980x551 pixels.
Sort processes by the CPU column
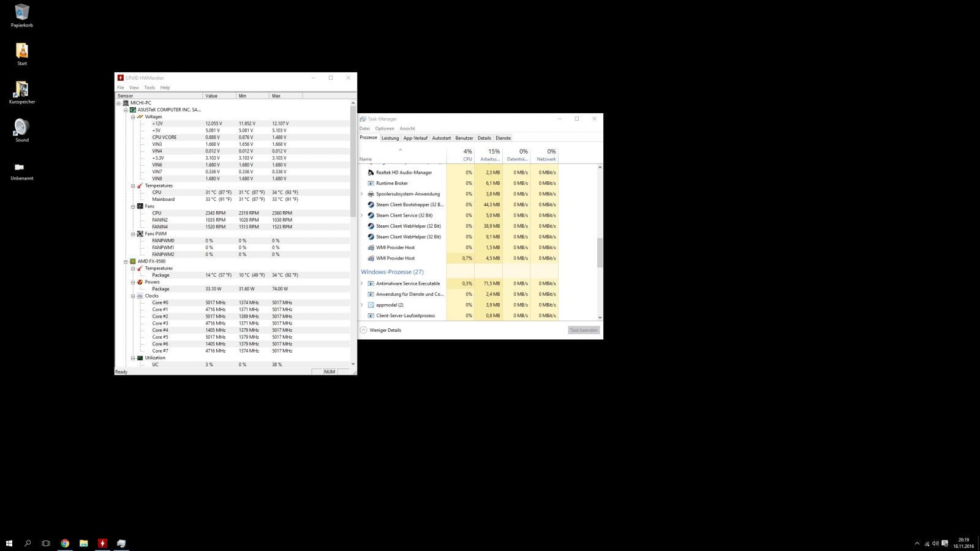[x=461, y=155]
